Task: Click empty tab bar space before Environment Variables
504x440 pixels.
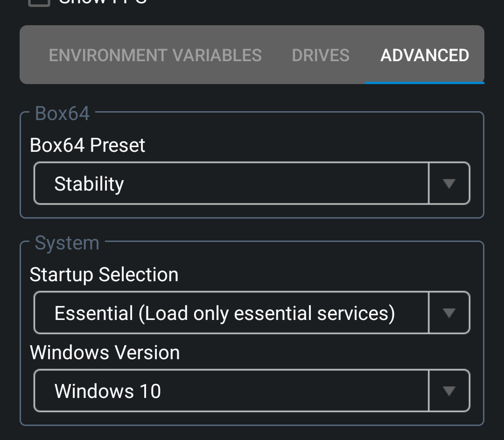Action: 33,55
